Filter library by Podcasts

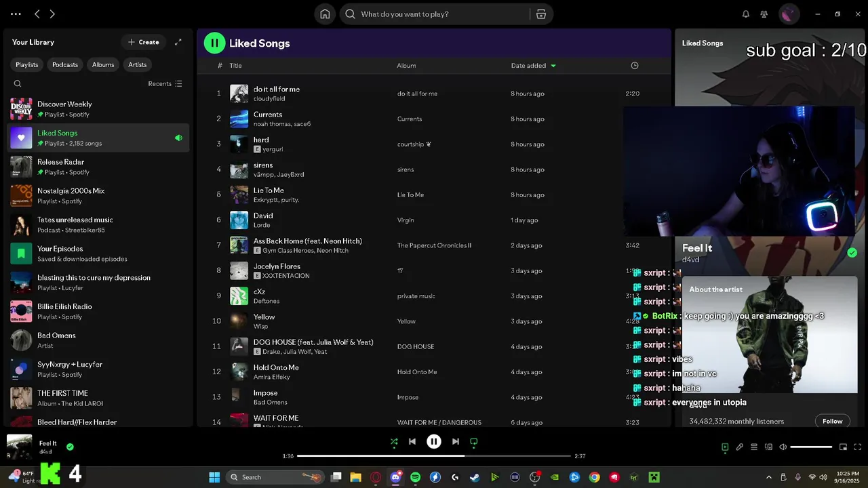[65, 64]
